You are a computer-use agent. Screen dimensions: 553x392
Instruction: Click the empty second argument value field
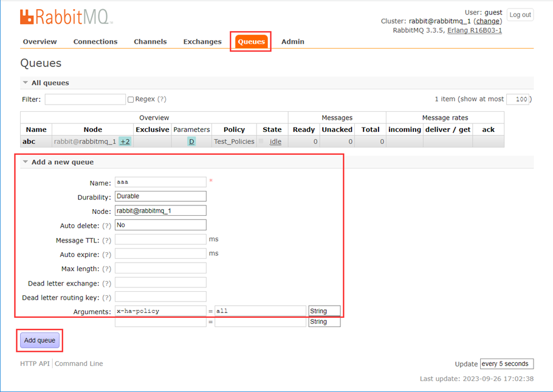pyautogui.click(x=260, y=322)
